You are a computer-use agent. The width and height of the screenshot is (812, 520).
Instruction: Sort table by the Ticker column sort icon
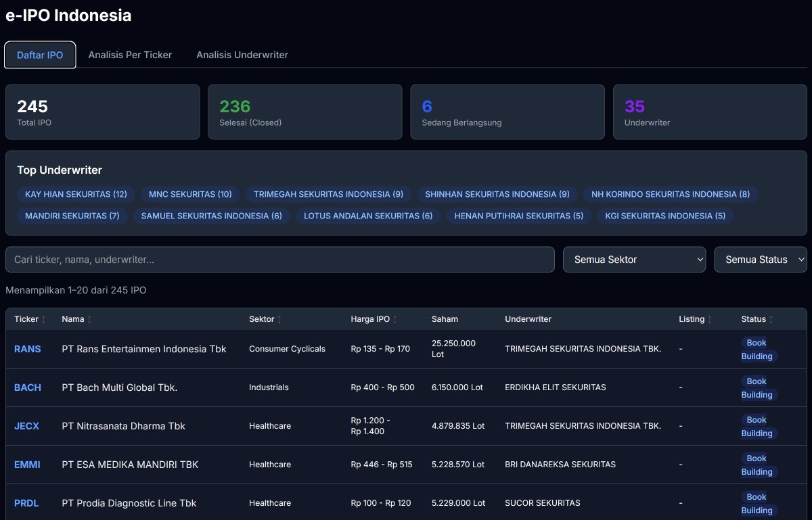(x=44, y=319)
